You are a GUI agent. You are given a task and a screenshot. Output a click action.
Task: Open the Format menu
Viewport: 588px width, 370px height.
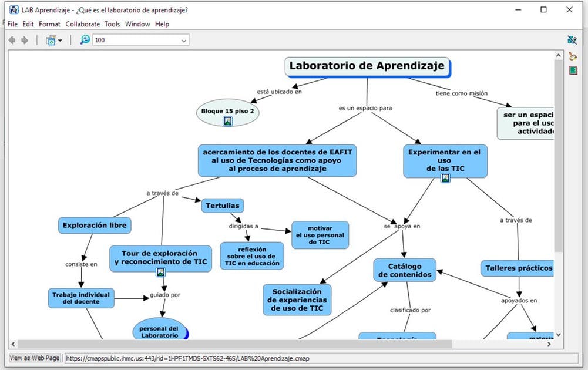click(49, 24)
